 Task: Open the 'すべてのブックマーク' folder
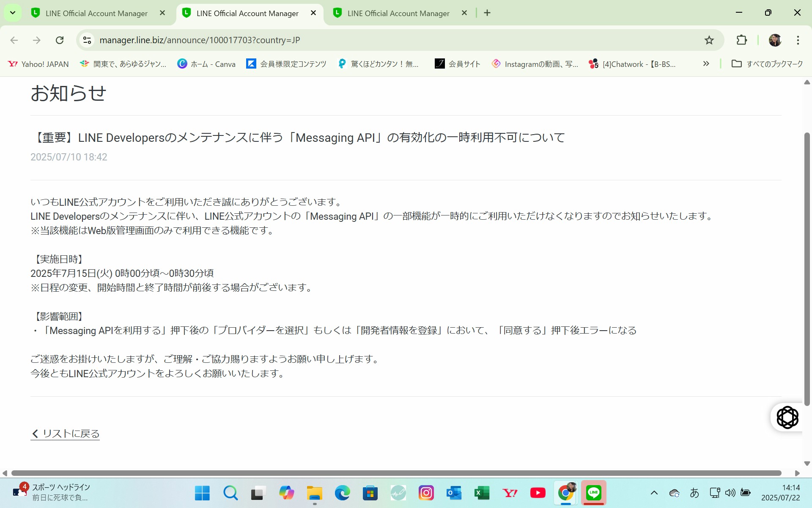(767, 64)
